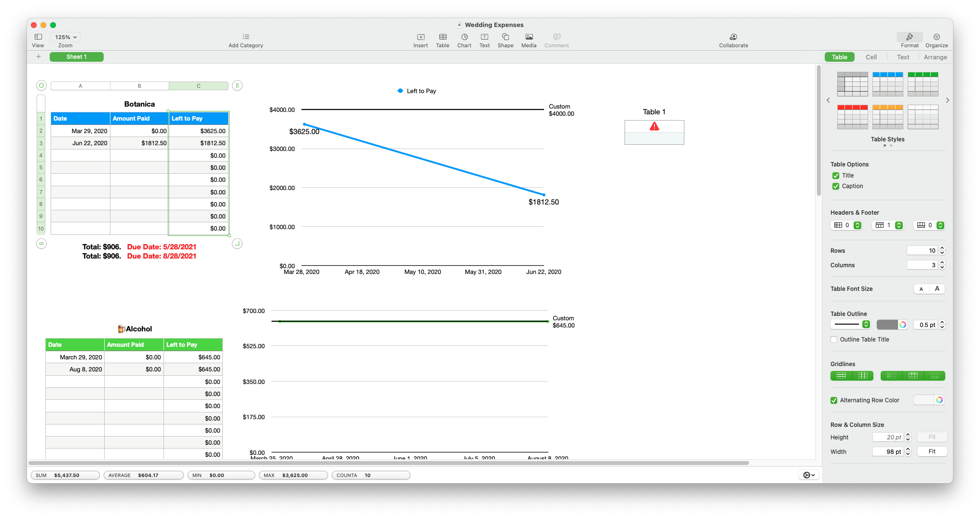This screenshot has width=980, height=519.
Task: Click the column Width stepper
Action: pyautogui.click(x=908, y=451)
